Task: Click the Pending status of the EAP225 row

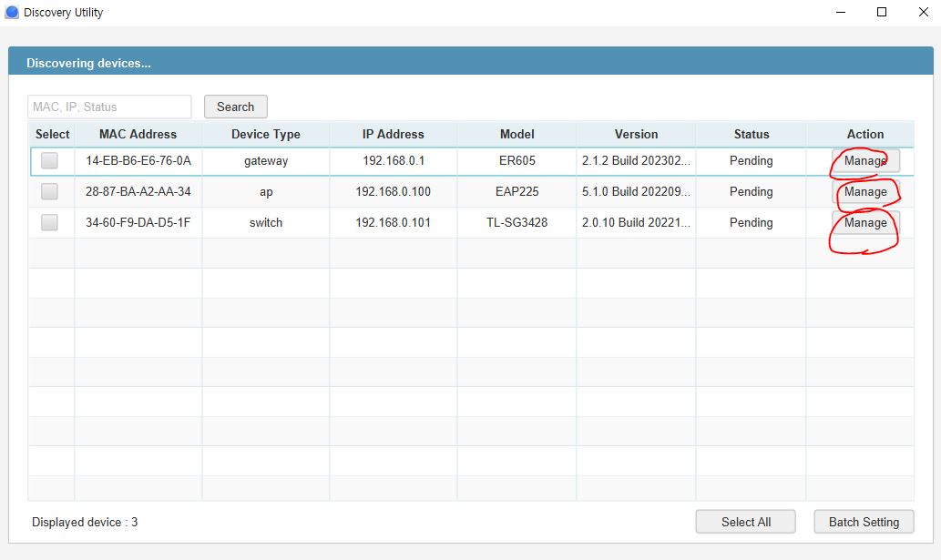Action: point(751,192)
